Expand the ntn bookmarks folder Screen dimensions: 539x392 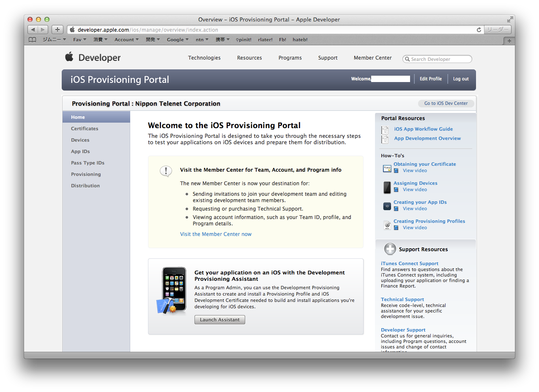[x=202, y=40]
